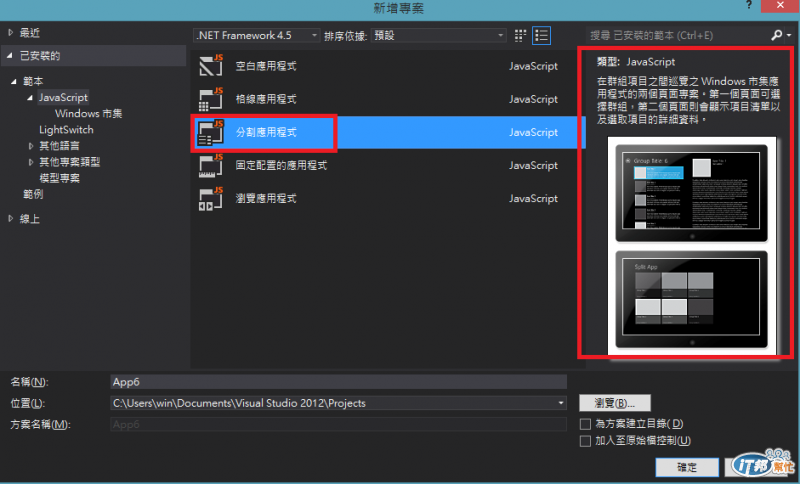Enable 為方案建立目錄 checkbox
Viewport: 800px width, 484px height.
click(585, 424)
